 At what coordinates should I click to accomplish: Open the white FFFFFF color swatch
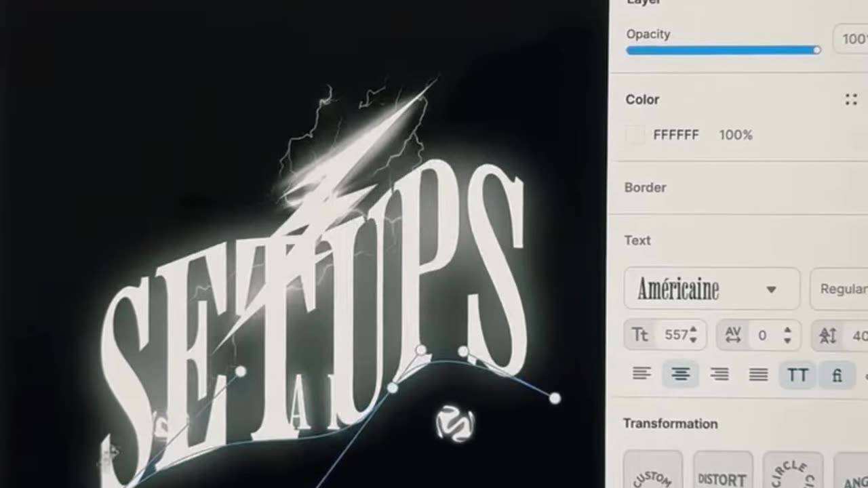click(635, 135)
